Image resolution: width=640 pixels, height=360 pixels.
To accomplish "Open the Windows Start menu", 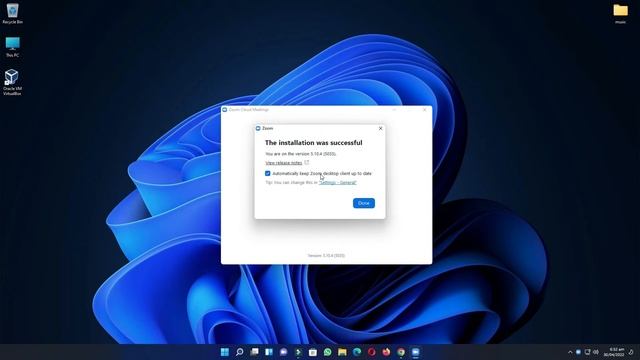I will point(224,352).
